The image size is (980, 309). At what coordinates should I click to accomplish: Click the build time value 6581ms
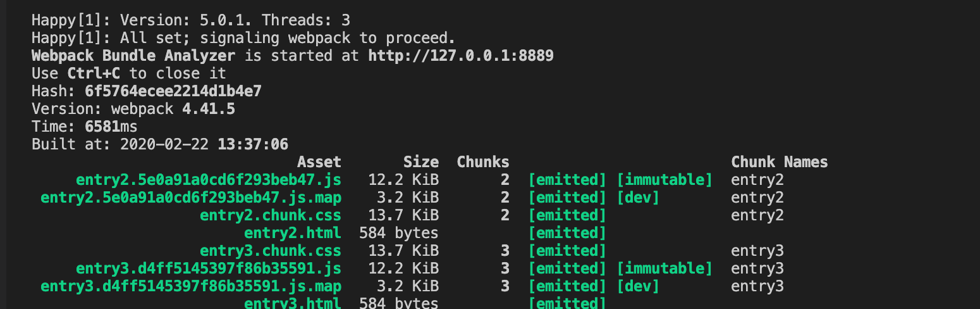click(x=111, y=127)
